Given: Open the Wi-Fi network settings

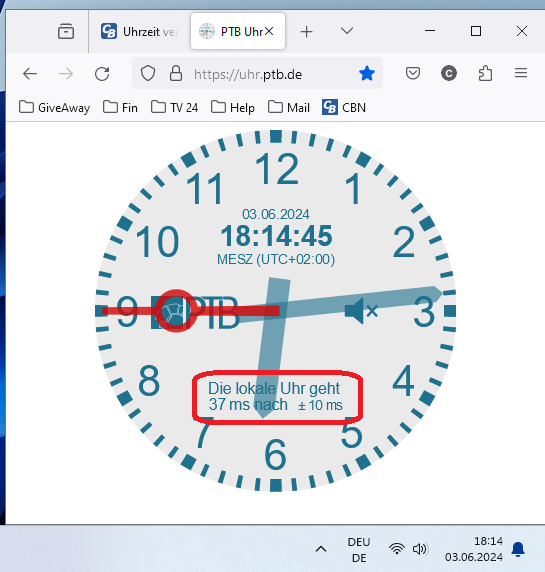Looking at the screenshot, I should 397,549.
